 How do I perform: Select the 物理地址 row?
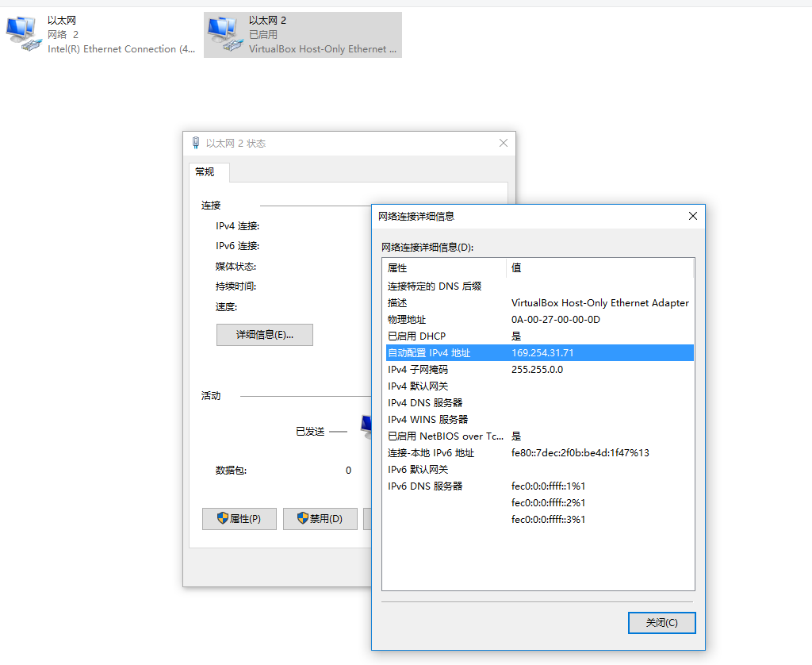[x=539, y=320]
